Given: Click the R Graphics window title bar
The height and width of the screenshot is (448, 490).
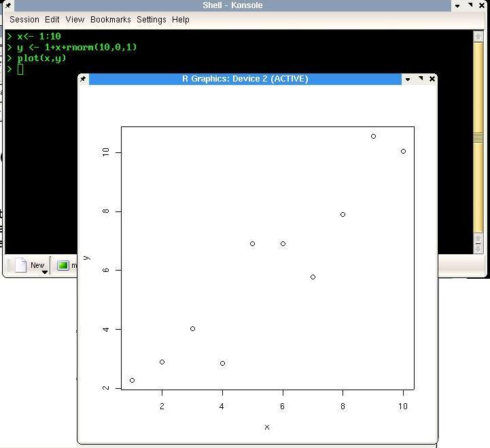Looking at the screenshot, I should (245, 79).
